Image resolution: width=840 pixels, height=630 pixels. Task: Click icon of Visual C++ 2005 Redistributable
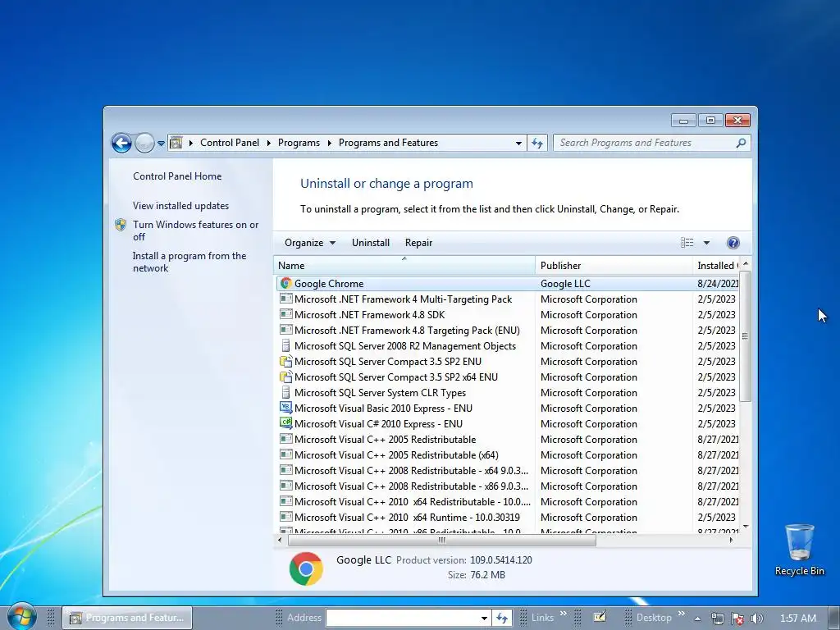(286, 440)
